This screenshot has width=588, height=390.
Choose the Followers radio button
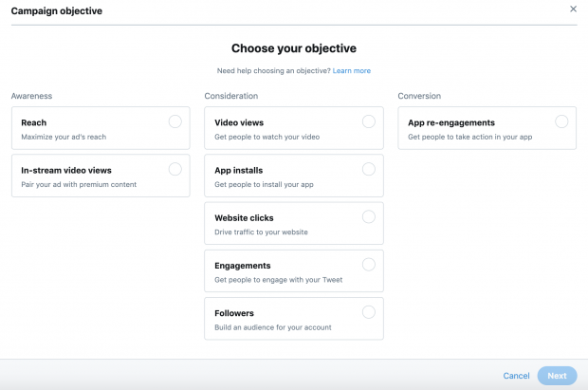pyautogui.click(x=369, y=311)
